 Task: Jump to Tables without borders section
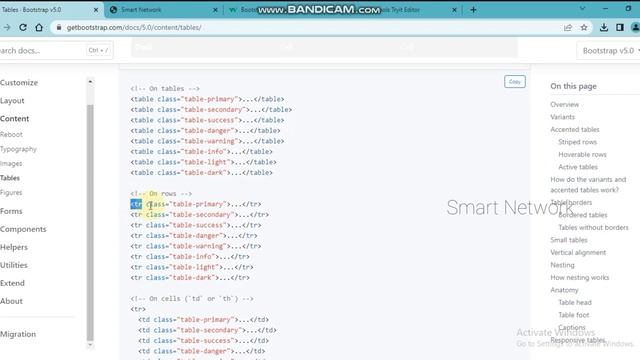pos(593,227)
